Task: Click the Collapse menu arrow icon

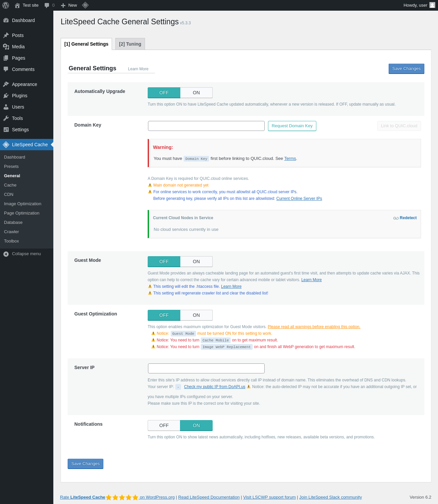Action: [6, 254]
